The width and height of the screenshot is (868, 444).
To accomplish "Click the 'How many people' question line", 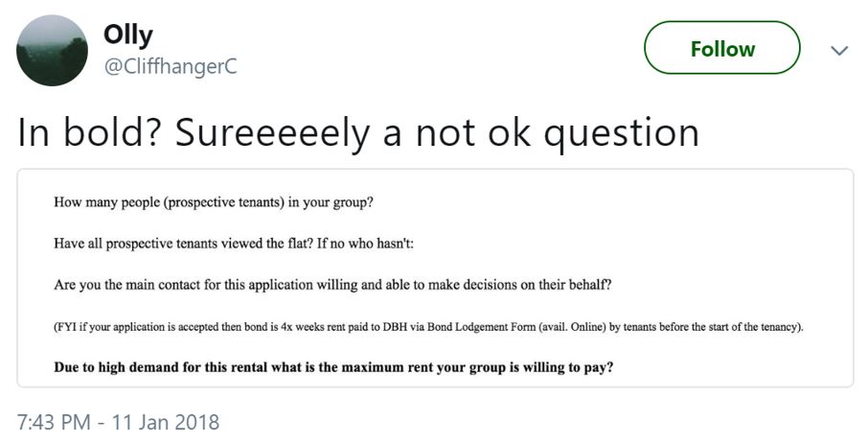I will coord(214,202).
